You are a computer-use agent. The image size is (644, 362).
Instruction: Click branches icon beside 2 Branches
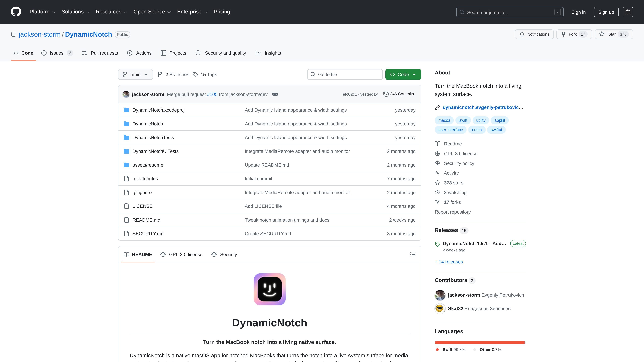(160, 74)
